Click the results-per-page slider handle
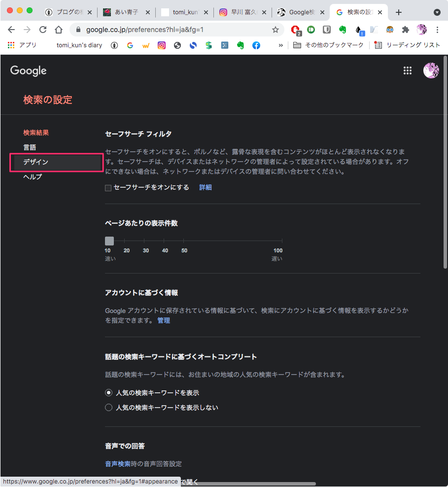This screenshot has height=487, width=448. coord(109,241)
